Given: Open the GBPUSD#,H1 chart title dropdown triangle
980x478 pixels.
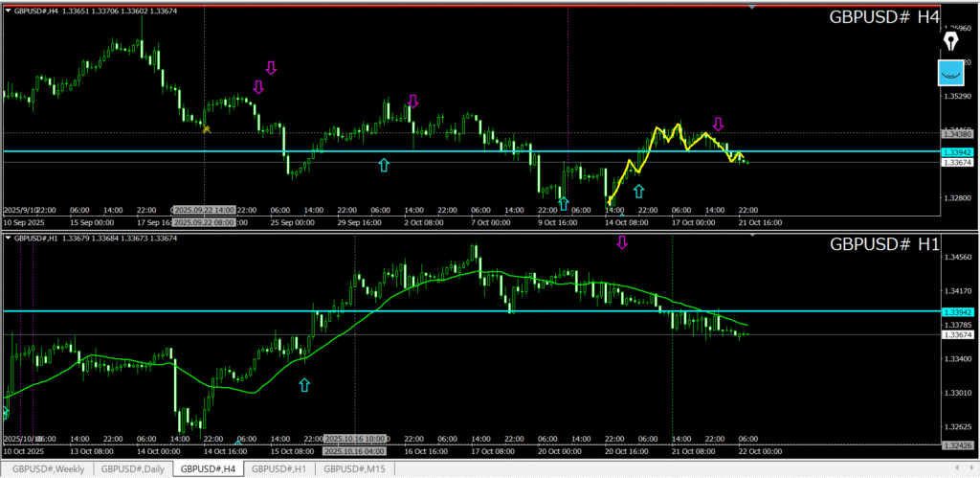Looking at the screenshot, I should 9,237.
